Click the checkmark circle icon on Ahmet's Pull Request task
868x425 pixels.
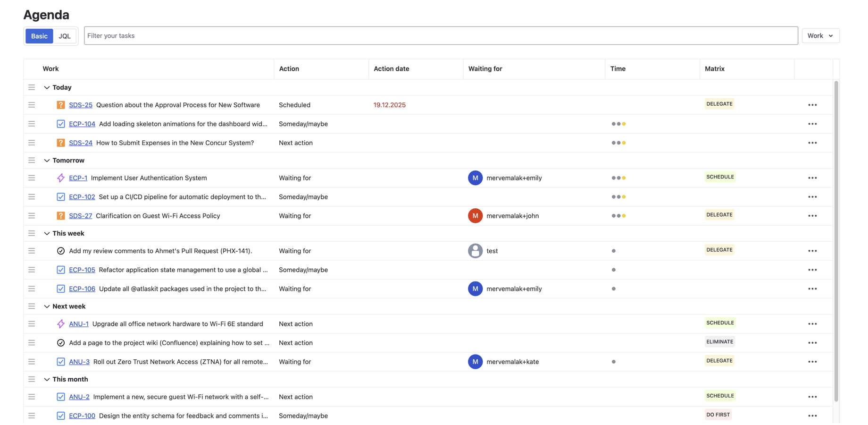(61, 251)
